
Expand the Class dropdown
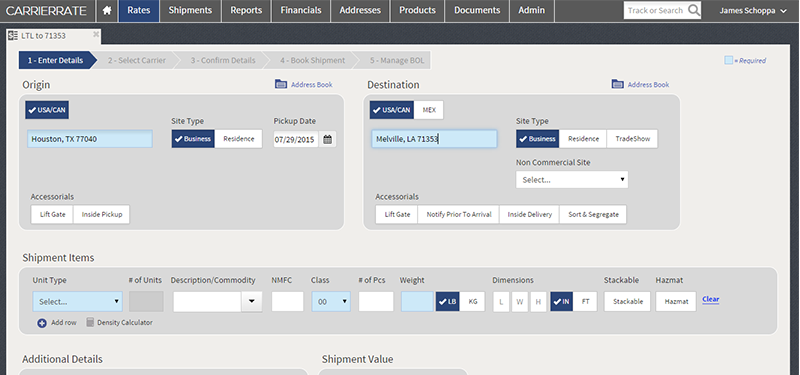pos(331,302)
